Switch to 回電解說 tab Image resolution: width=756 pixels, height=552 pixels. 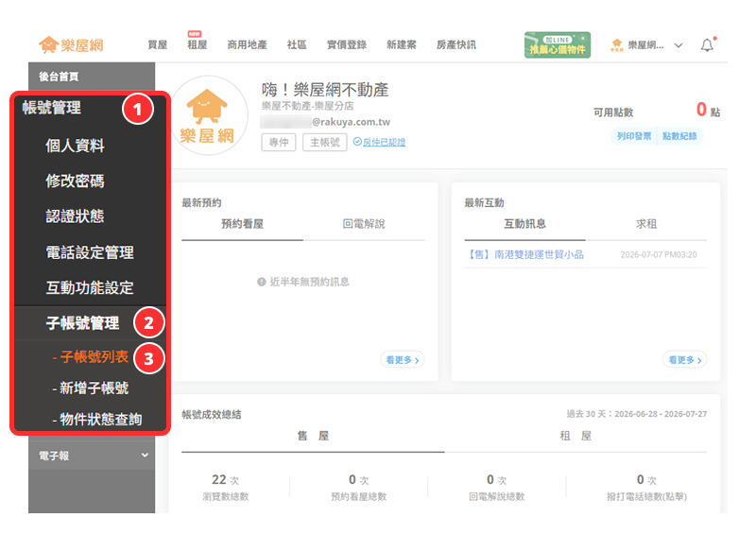click(x=364, y=224)
